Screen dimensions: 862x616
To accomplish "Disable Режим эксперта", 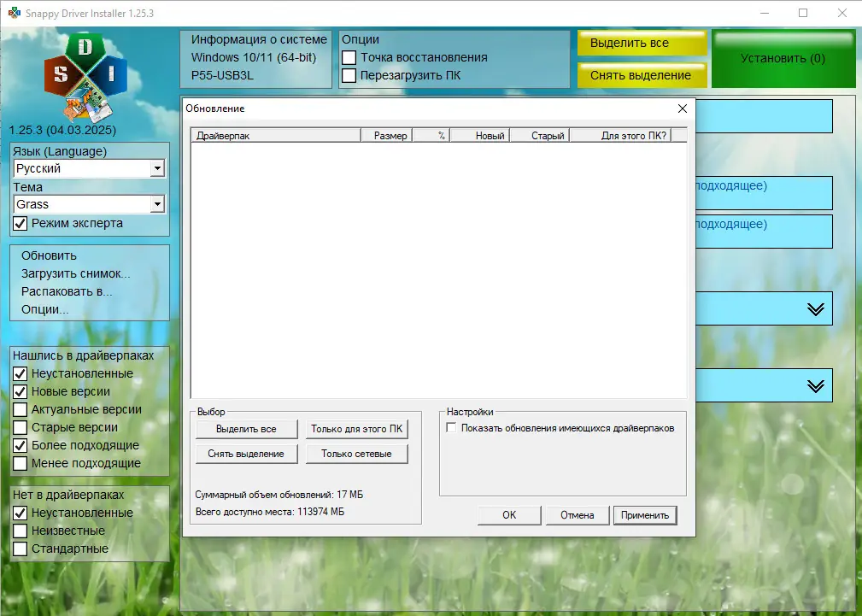I will (x=20, y=223).
